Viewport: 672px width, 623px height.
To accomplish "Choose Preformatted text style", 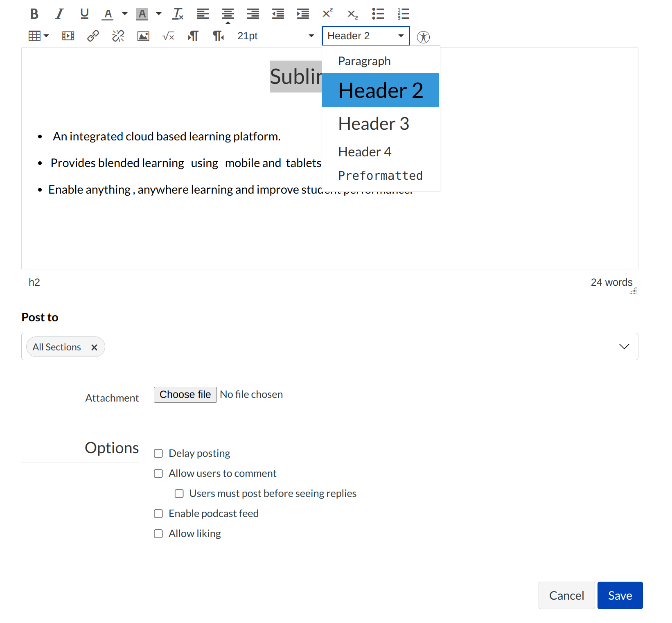I will [x=380, y=175].
